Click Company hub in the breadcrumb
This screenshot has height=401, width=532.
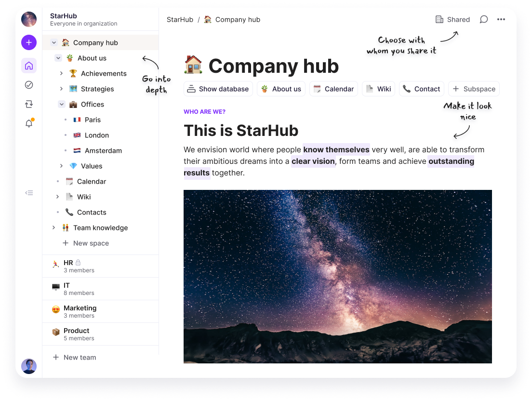238,19
